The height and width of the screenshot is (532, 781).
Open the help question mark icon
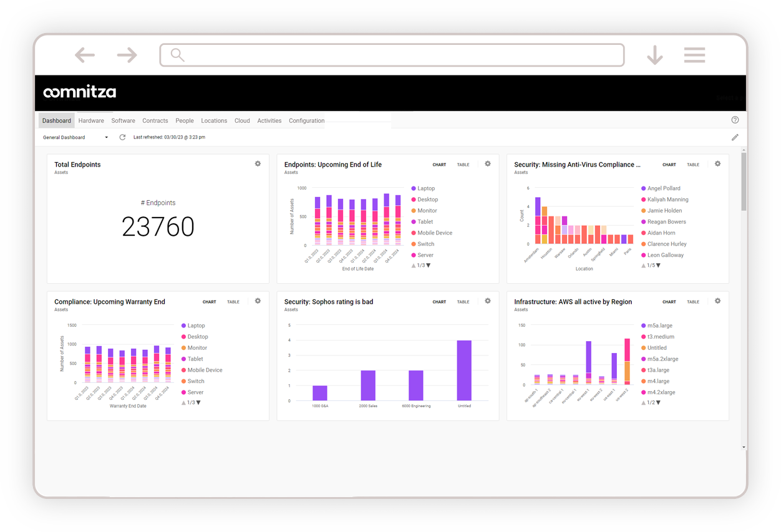point(735,120)
